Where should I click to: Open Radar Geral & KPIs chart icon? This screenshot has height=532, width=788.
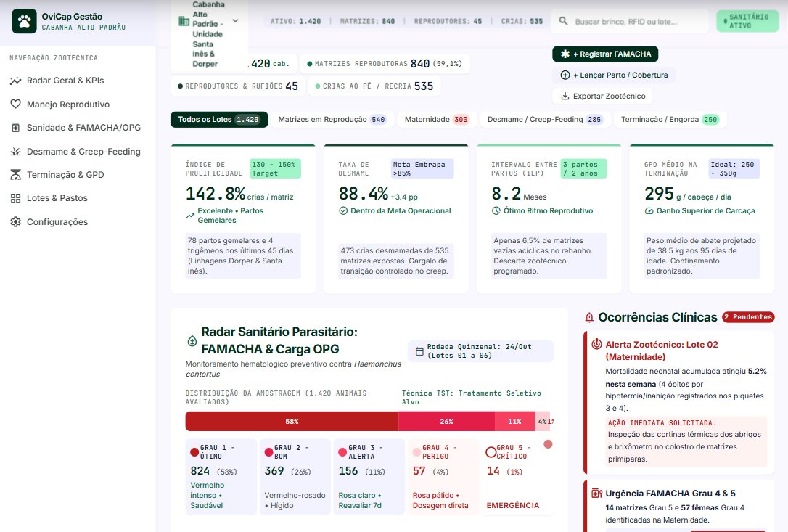[15, 81]
